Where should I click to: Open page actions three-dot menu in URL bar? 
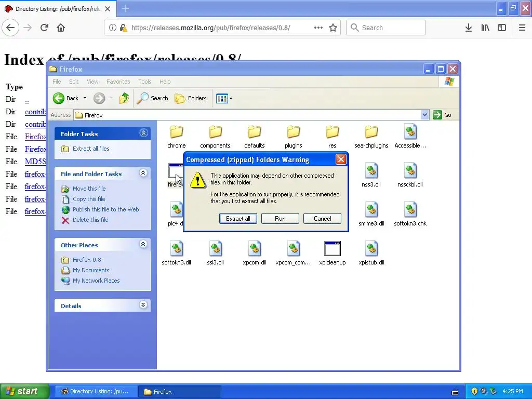point(318,28)
